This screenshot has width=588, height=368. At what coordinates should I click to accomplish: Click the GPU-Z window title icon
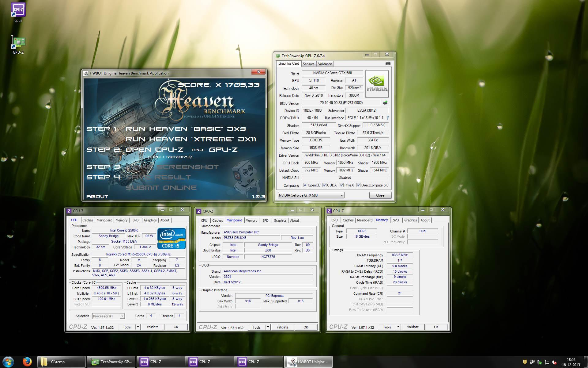pyautogui.click(x=278, y=56)
